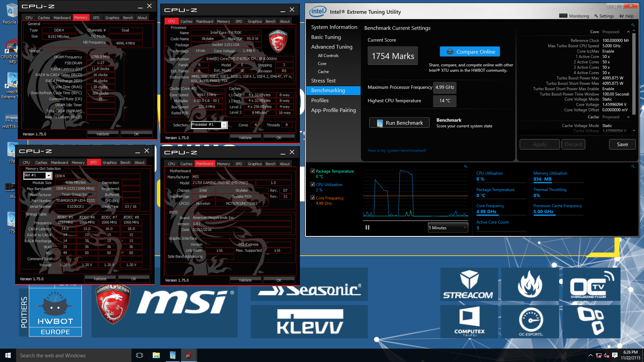Open the Processor #1 selection dropdown
This screenshot has width=644, height=362.
224,125
